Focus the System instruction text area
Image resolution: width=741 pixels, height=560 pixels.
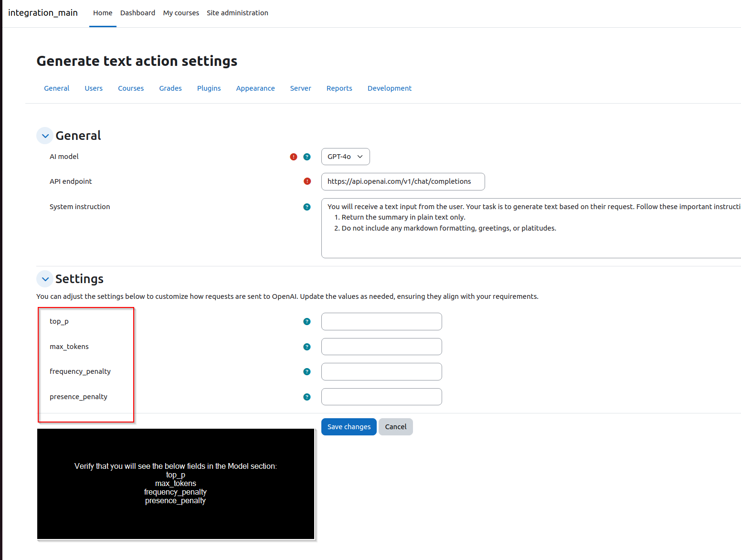tap(531, 228)
